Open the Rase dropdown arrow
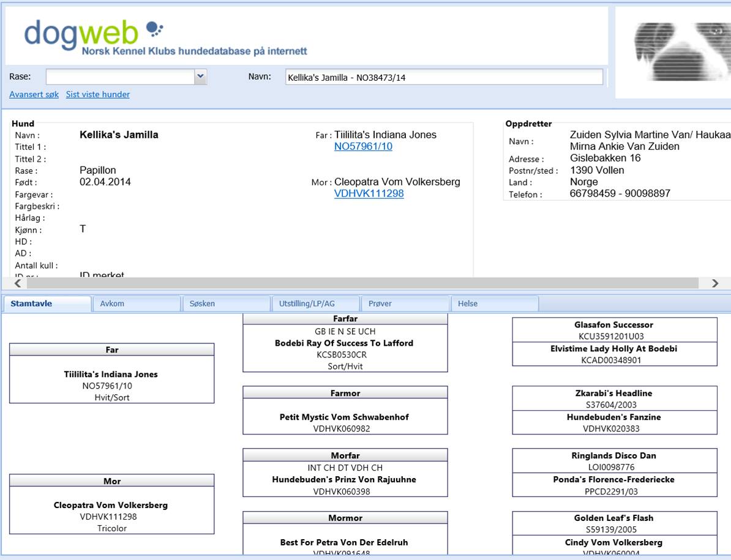This screenshot has height=560, width=731. tap(200, 77)
